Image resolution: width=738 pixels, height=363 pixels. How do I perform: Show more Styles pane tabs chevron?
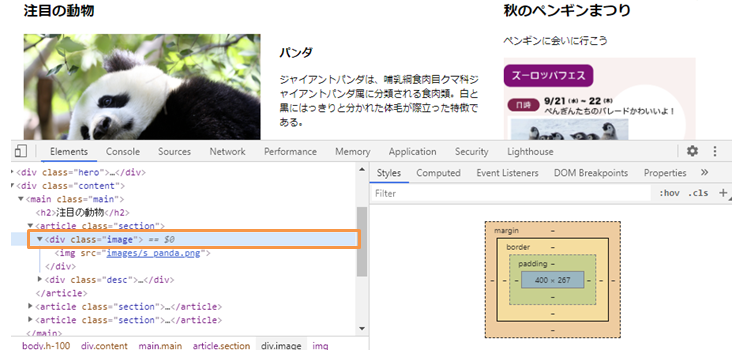(x=704, y=172)
